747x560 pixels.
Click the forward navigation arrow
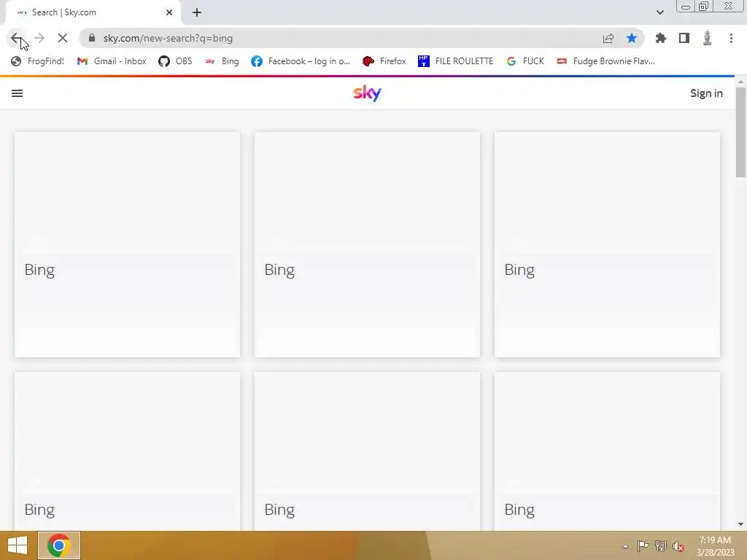pos(39,38)
